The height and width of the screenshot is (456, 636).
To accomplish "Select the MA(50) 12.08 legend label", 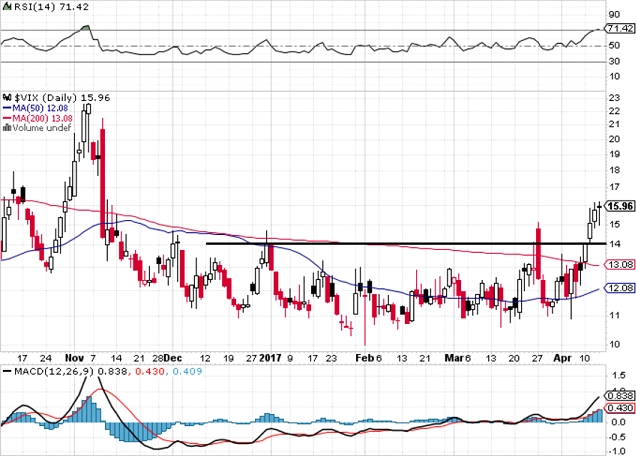I will click(40, 108).
